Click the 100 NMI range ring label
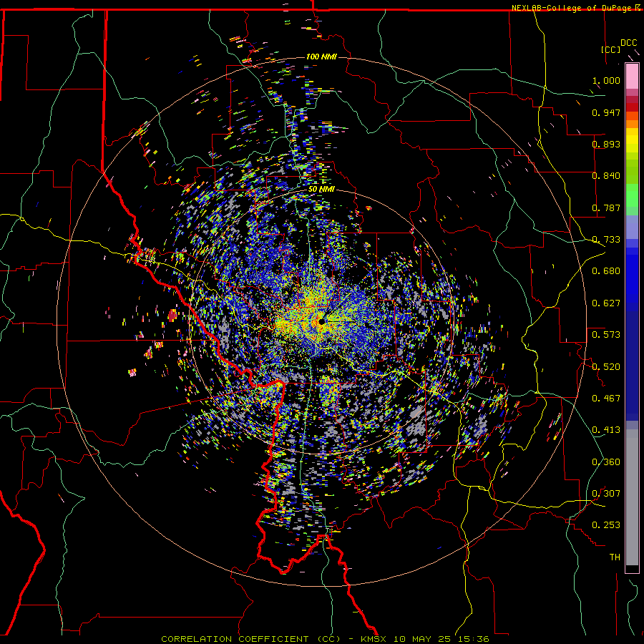This screenshot has height=644, width=644. click(x=321, y=57)
